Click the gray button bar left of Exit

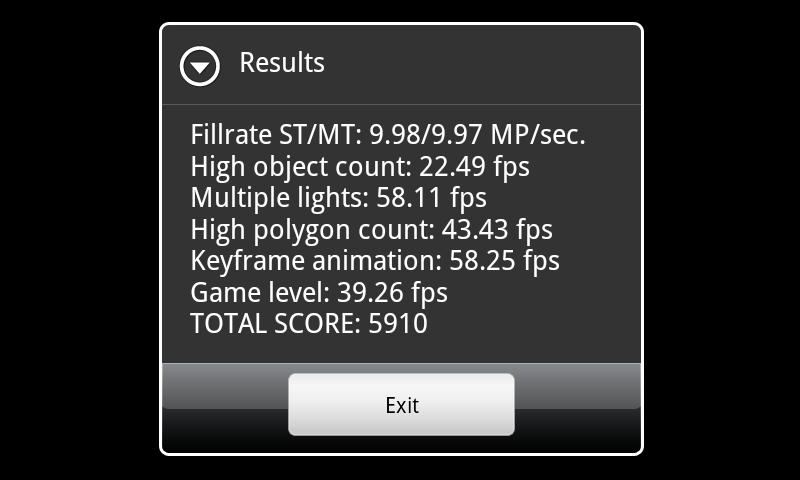pyautogui.click(x=224, y=386)
